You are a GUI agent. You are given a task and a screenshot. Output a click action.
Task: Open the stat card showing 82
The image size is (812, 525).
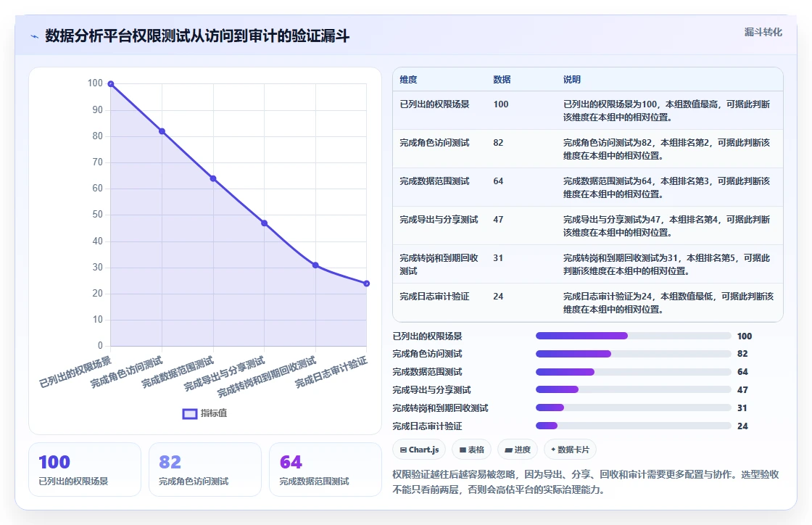pyautogui.click(x=205, y=470)
